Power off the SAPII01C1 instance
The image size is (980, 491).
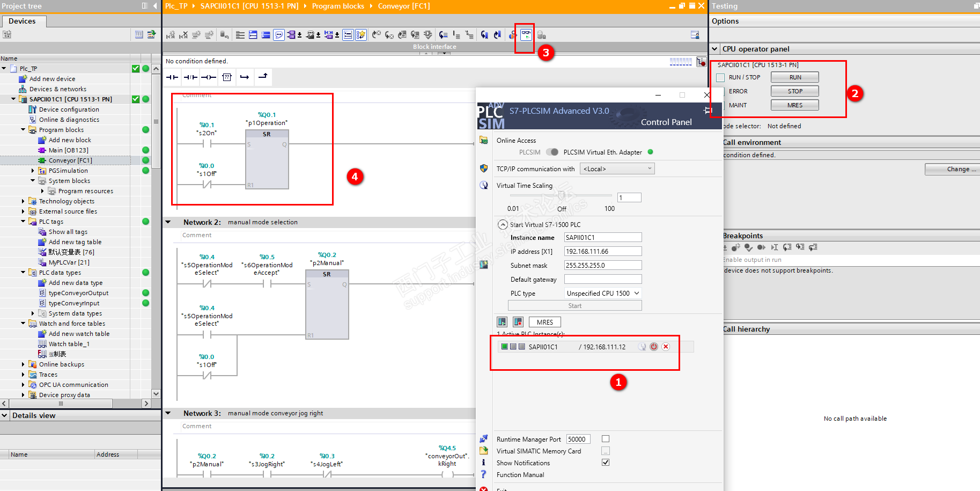point(654,347)
